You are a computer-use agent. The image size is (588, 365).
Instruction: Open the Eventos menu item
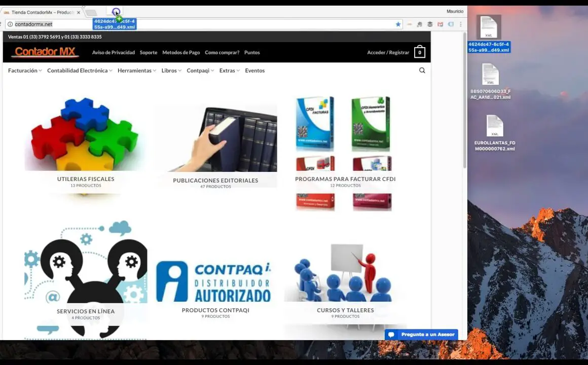coord(254,70)
